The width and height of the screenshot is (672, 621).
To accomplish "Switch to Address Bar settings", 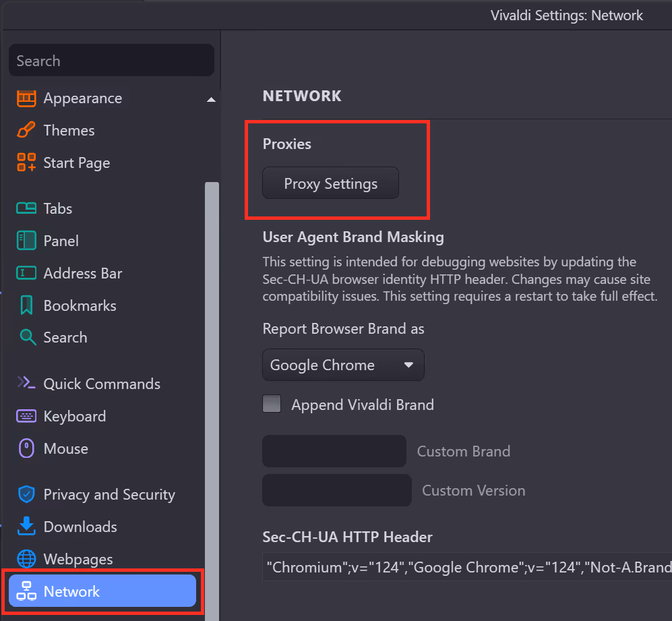I will pyautogui.click(x=83, y=273).
